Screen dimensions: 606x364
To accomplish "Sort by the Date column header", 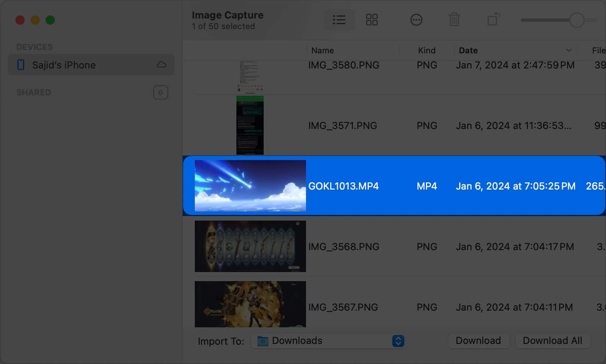I will click(468, 50).
